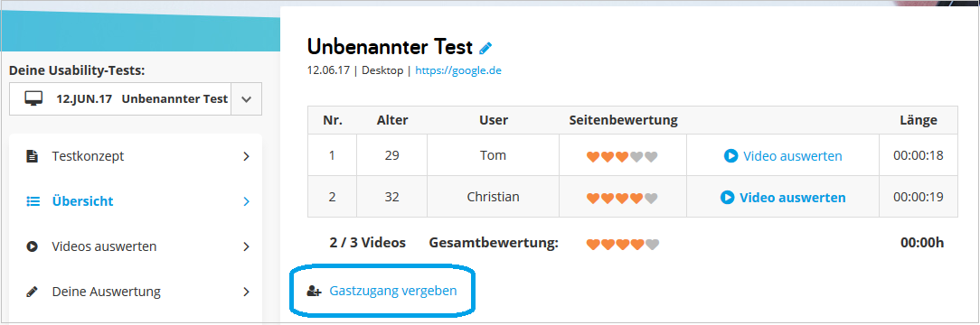980x325 pixels.
Task: Open the https://google.de link
Action: click(x=458, y=70)
